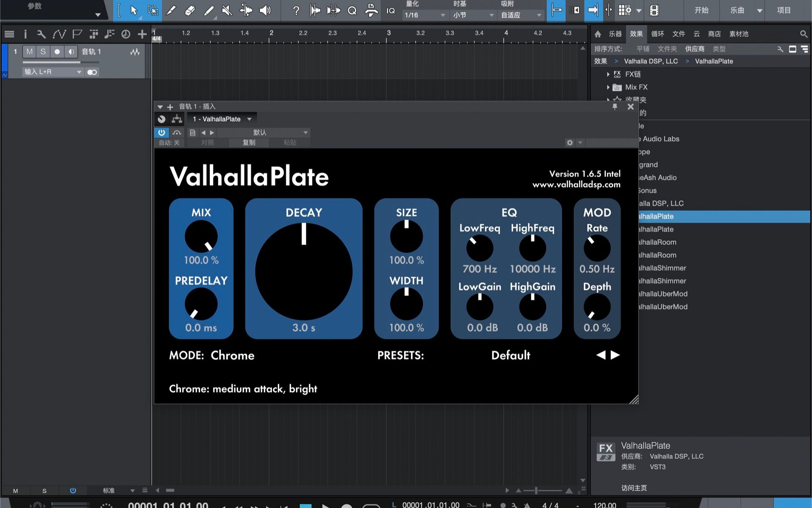Open the preset file menu icon
812x508 pixels.
tap(192, 133)
